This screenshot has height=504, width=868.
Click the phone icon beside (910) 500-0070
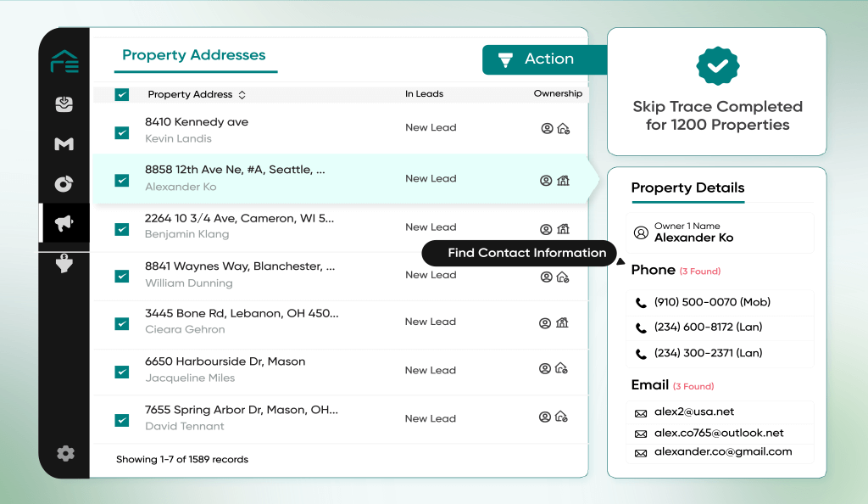(642, 304)
